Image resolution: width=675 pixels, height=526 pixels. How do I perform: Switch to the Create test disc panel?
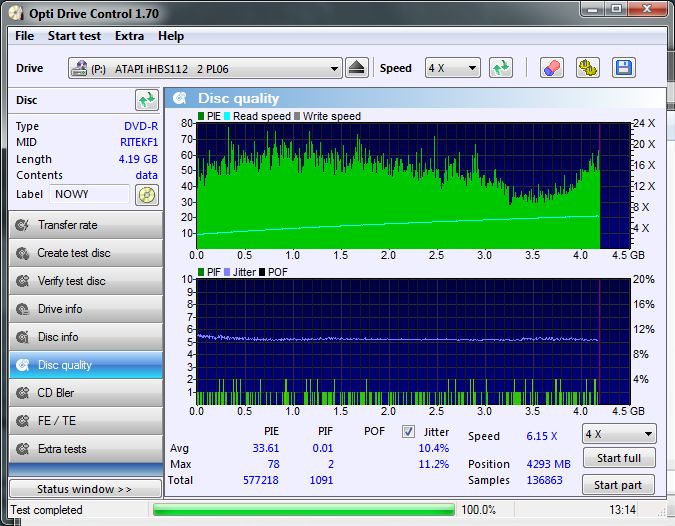(x=86, y=253)
